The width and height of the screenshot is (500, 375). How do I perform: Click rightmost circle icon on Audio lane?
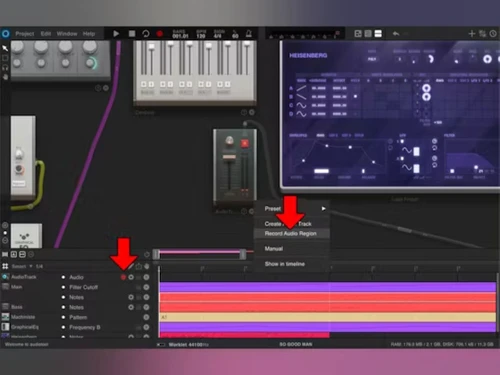146,277
